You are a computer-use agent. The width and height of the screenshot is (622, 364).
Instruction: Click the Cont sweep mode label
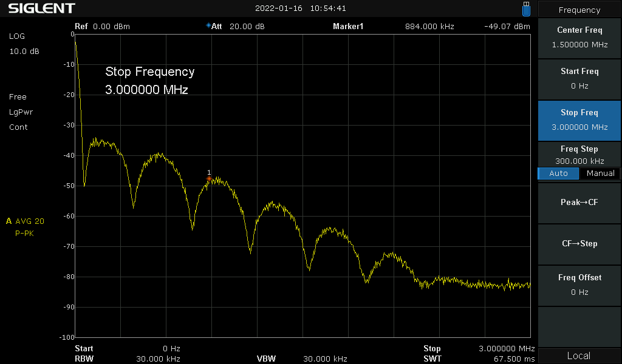point(18,127)
